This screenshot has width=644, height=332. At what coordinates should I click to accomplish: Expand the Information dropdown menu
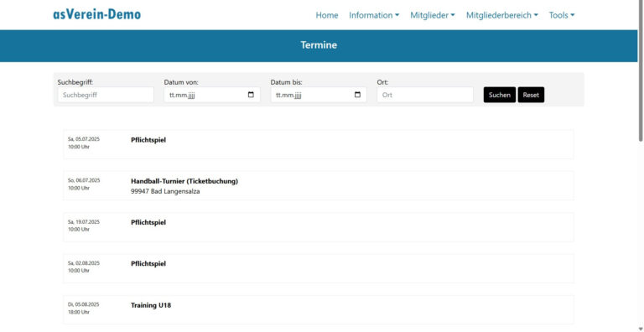coord(374,15)
